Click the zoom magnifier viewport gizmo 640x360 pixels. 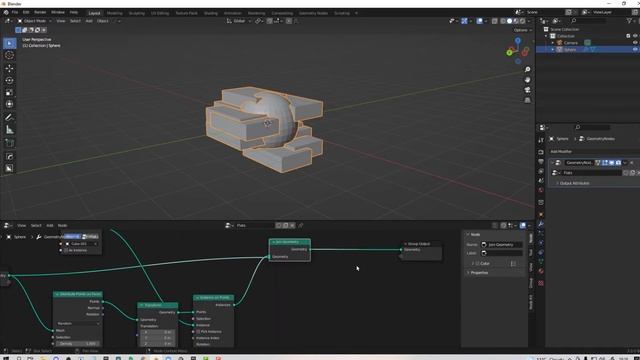pyautogui.click(x=527, y=70)
